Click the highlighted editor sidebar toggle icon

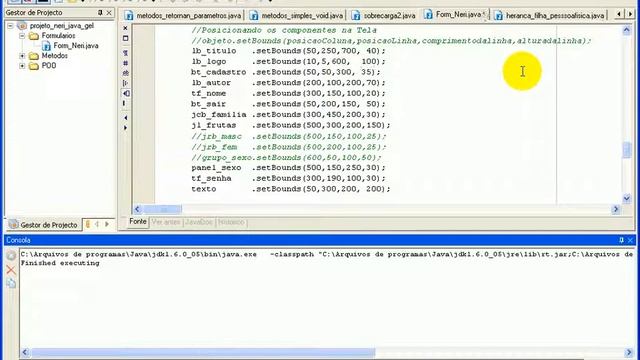click(126, 93)
